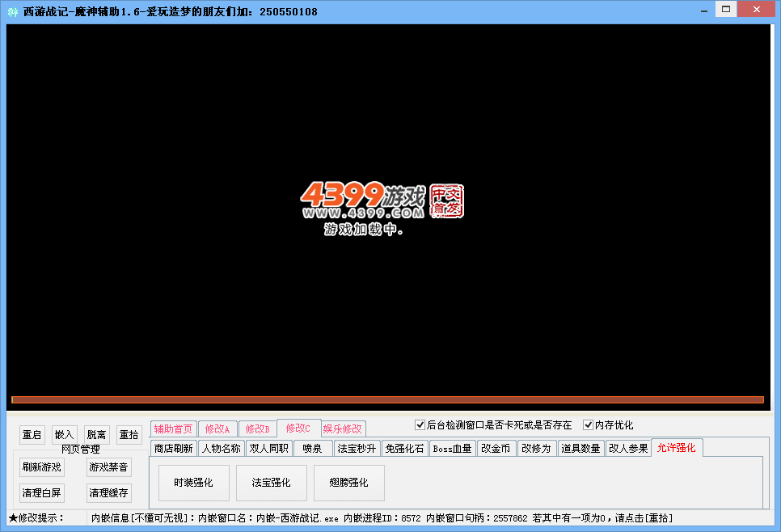
Task: Open the 喷泉 sub-tab
Action: pyautogui.click(x=312, y=448)
